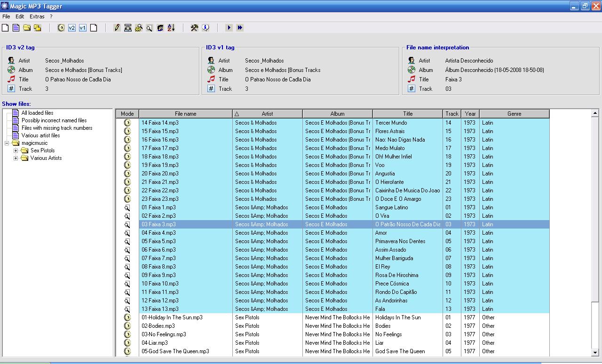Collapse the magicmusic folder tree
Screen dimensions: 602x364
[x=7, y=143]
